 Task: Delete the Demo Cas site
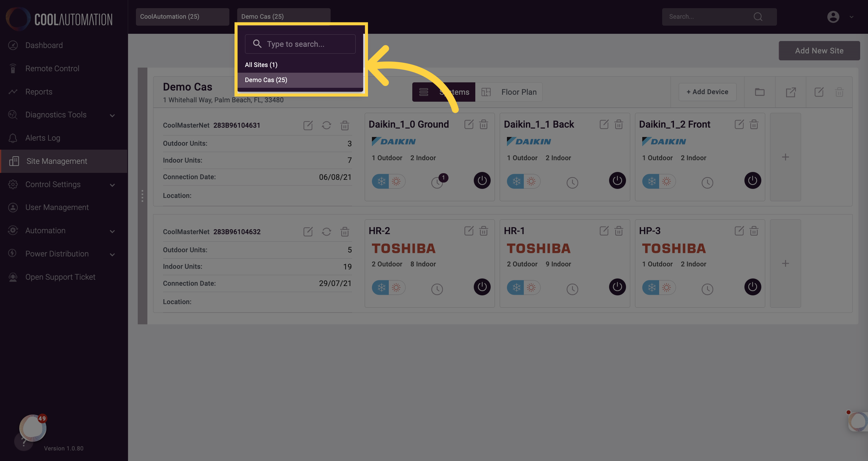coord(839,92)
